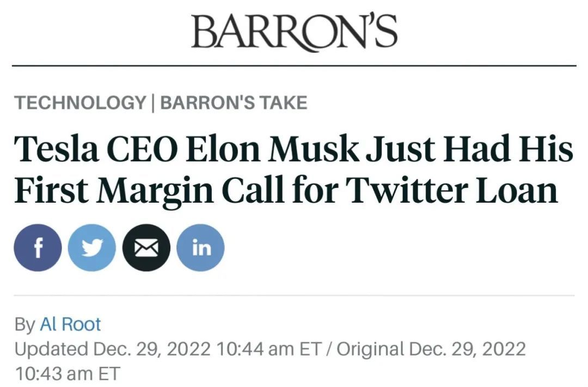Click "Twitter Loan" in the headline
588x387 pixels.
(452, 191)
